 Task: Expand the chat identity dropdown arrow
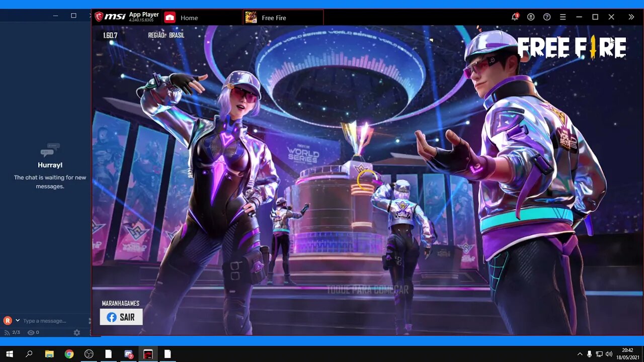pos(18,320)
